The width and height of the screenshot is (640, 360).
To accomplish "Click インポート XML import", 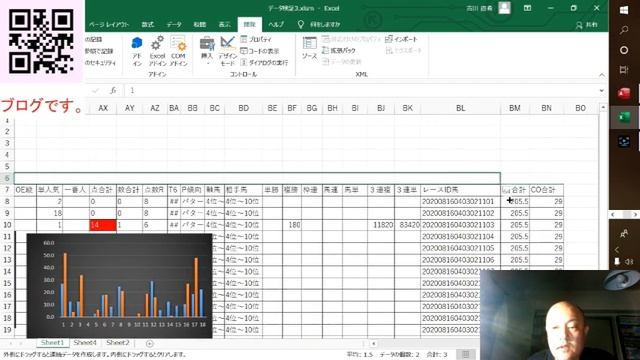I will pos(401,39).
